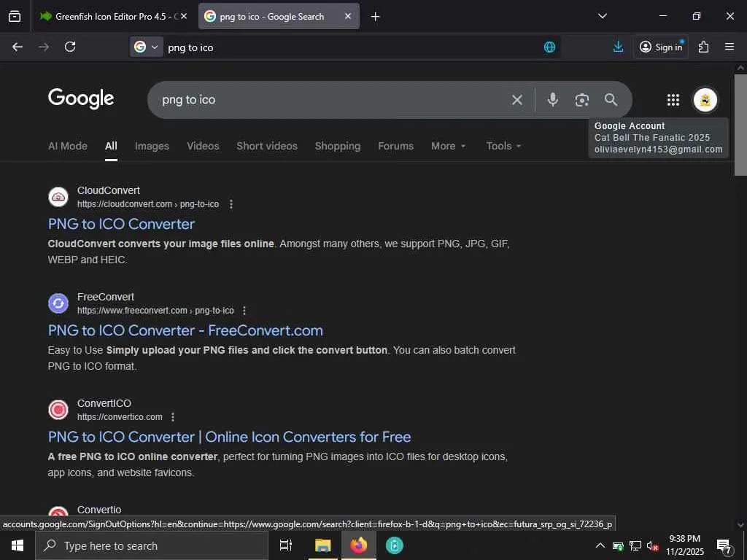
Task: Open CloudConvert PNG to ICO Converter link
Action: point(122,225)
